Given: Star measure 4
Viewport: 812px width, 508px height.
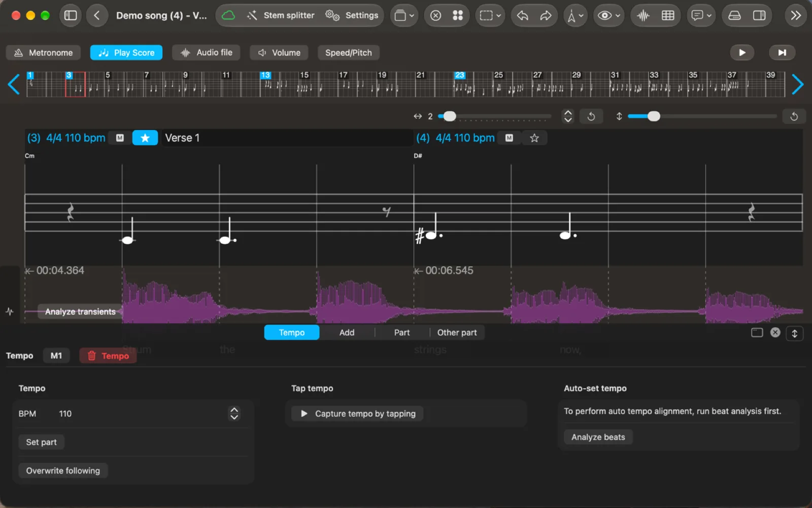Looking at the screenshot, I should [x=534, y=138].
